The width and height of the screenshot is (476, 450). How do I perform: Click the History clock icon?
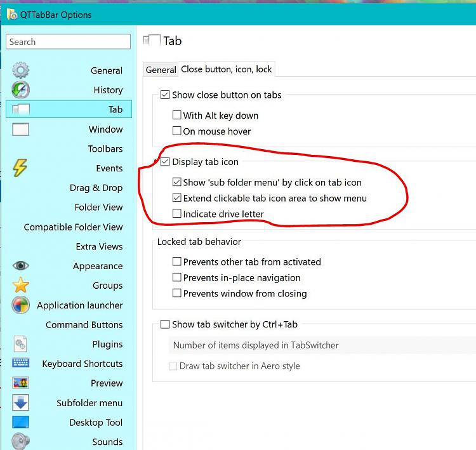tap(21, 90)
